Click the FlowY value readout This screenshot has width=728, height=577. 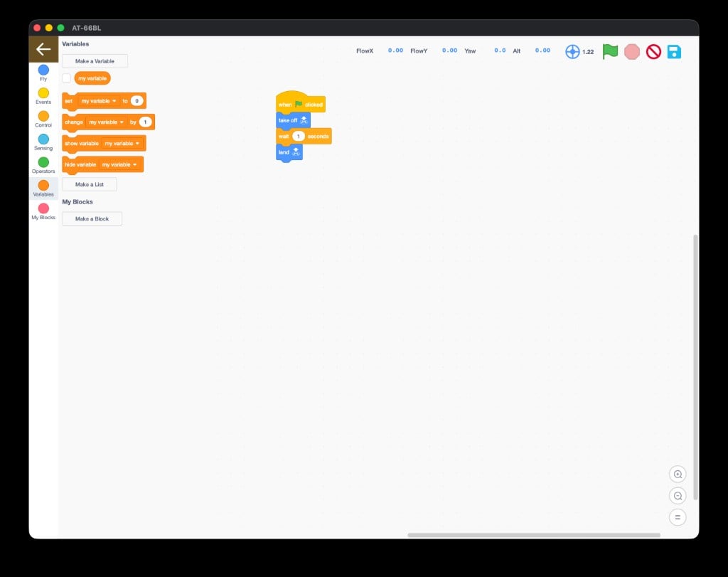pos(449,51)
